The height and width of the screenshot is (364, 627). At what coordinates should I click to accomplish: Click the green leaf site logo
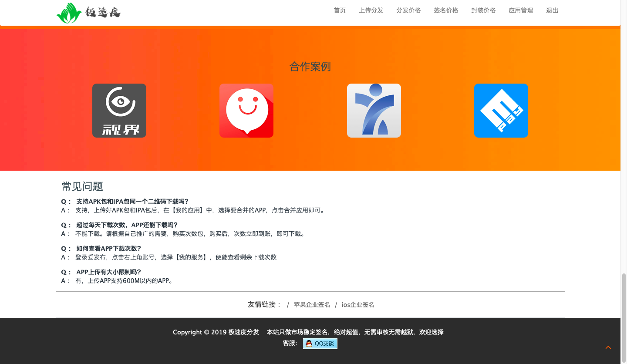[x=69, y=13]
